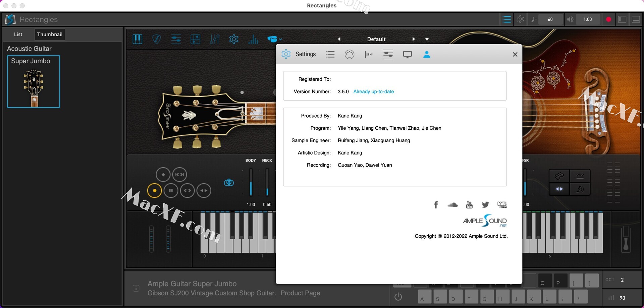Image resolution: width=644 pixels, height=308 pixels.
Task: Click the velocity value 90
Action: pyautogui.click(x=622, y=298)
